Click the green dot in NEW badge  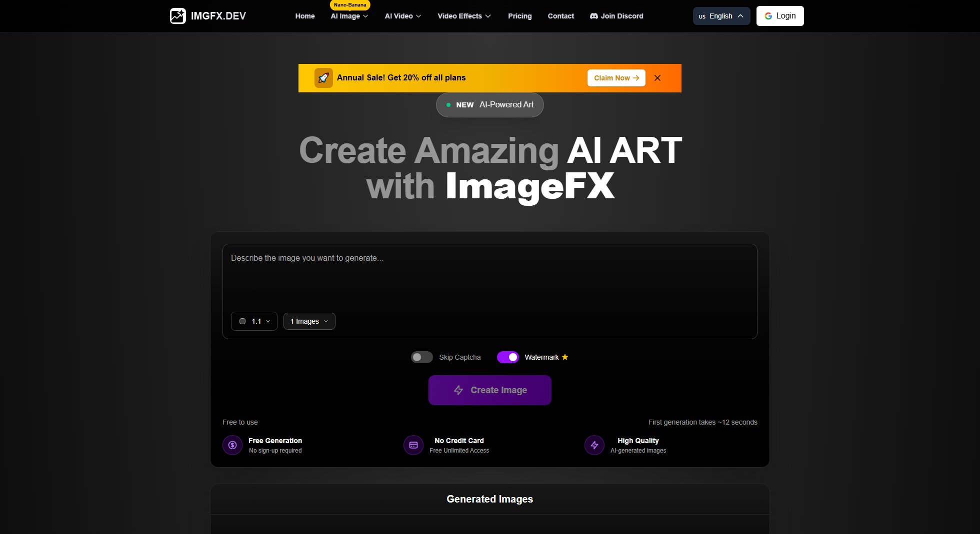pos(448,105)
